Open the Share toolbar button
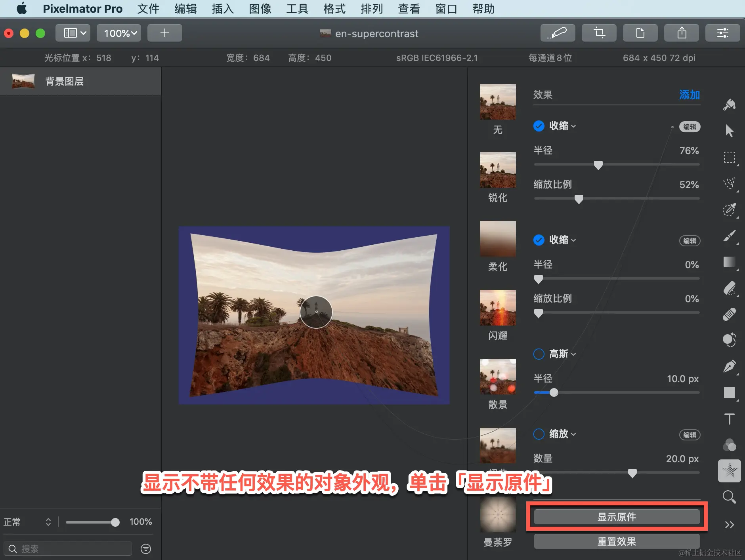745x560 pixels. pos(681,33)
